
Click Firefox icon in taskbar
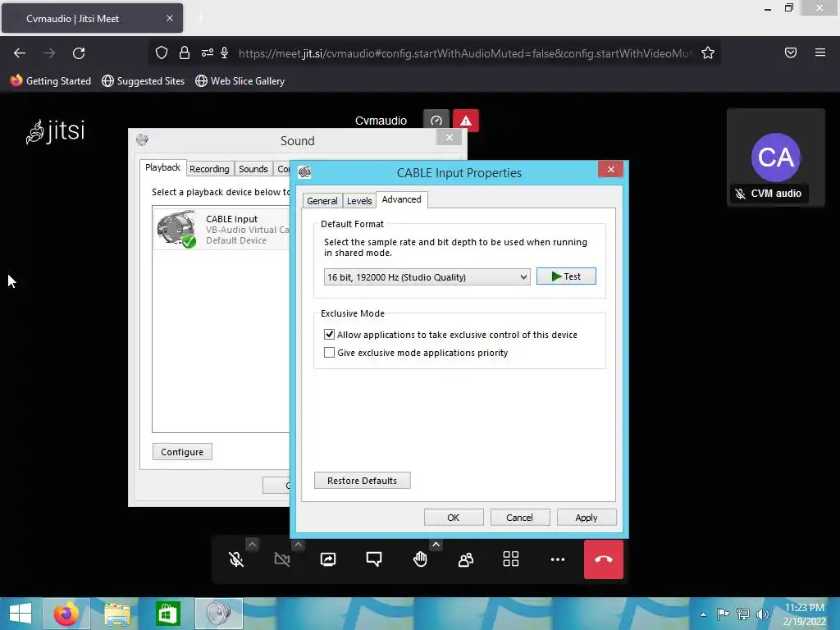[66, 614]
